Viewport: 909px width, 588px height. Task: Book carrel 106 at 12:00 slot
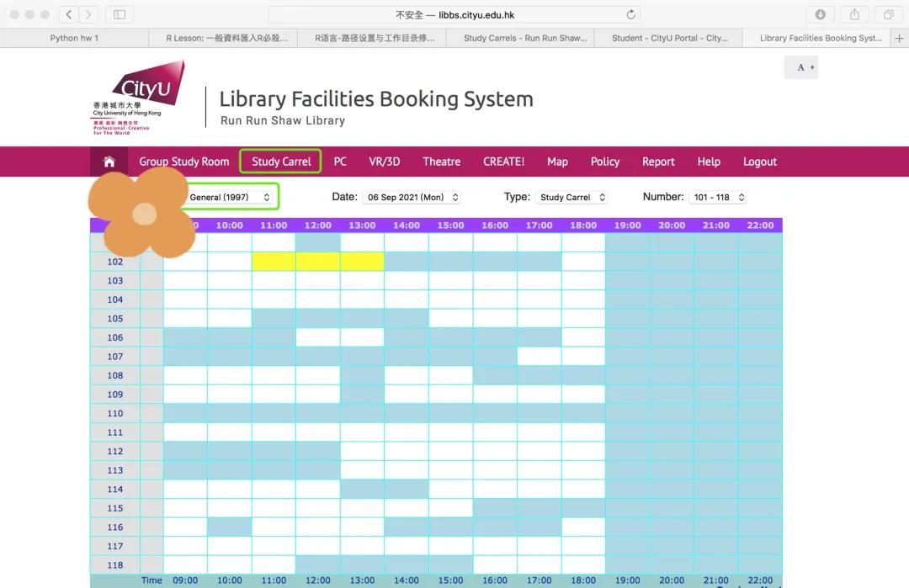pyautogui.click(x=317, y=337)
